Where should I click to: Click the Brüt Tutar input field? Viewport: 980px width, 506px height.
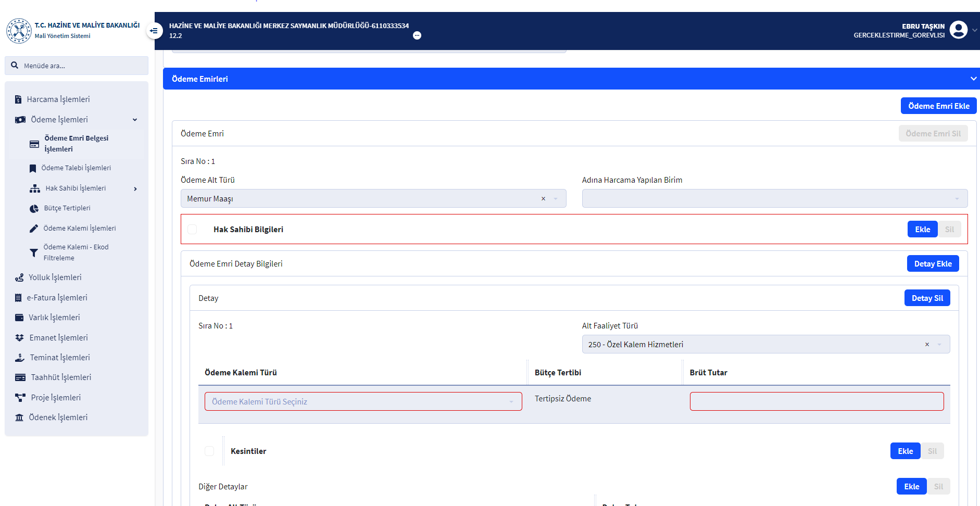pos(816,401)
